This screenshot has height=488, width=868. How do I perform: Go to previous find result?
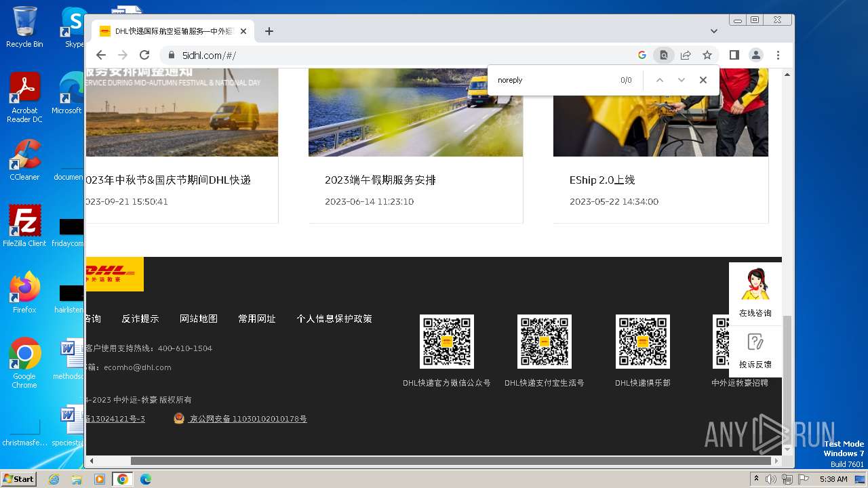pyautogui.click(x=659, y=80)
